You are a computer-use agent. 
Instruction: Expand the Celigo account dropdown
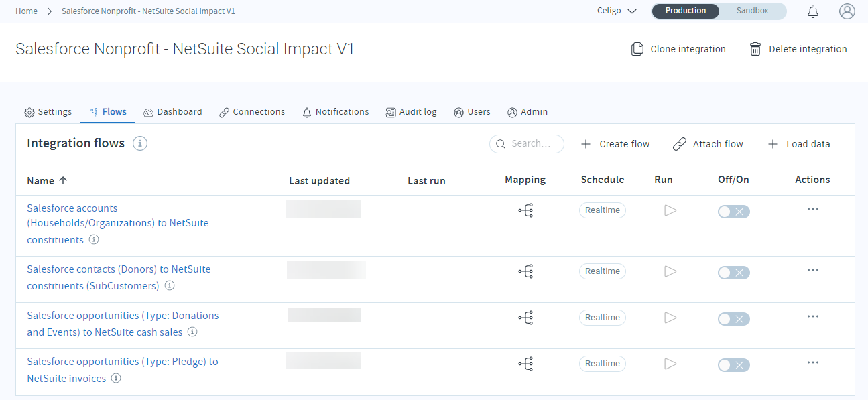tap(617, 11)
